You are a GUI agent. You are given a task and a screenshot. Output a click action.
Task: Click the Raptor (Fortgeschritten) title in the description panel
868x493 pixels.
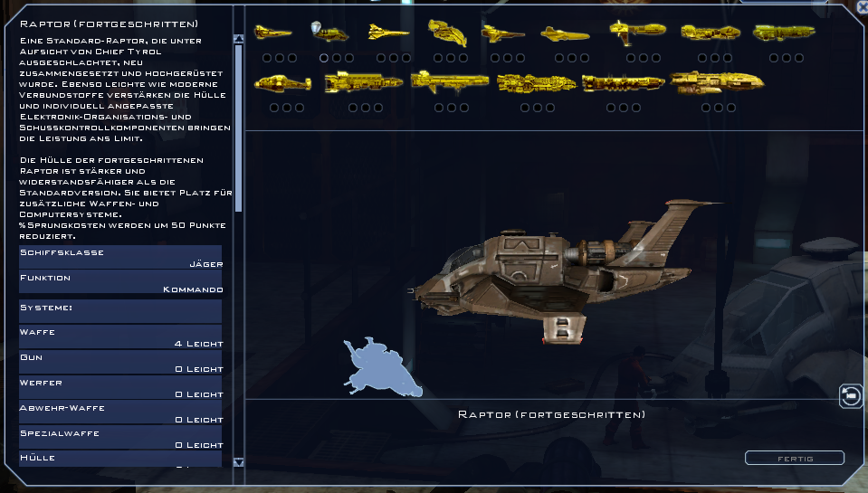pos(109,24)
